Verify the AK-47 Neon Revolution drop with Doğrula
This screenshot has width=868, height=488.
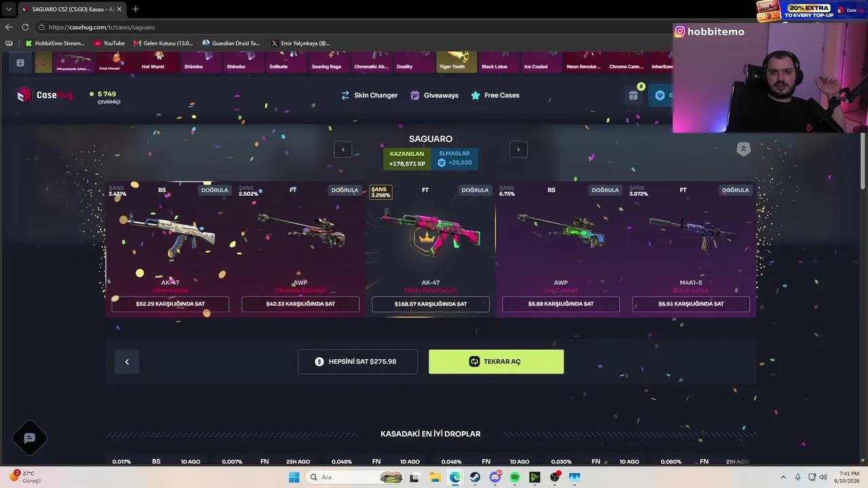(x=475, y=190)
